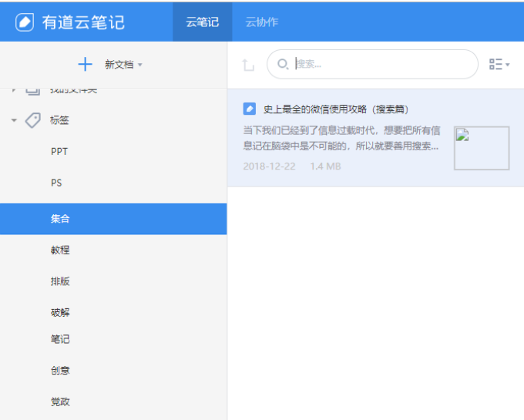The height and width of the screenshot is (420, 524).
Task: Click the magnifier search icon
Action: [x=283, y=64]
